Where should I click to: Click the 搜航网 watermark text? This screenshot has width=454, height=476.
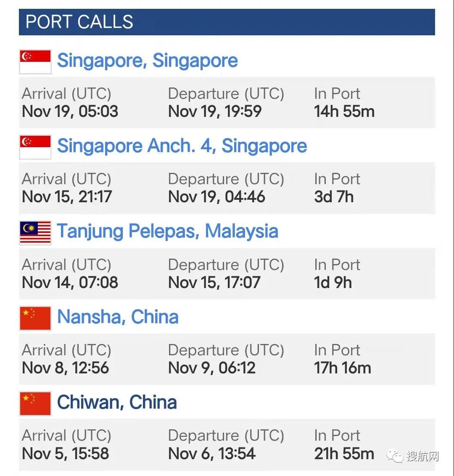coord(422,456)
